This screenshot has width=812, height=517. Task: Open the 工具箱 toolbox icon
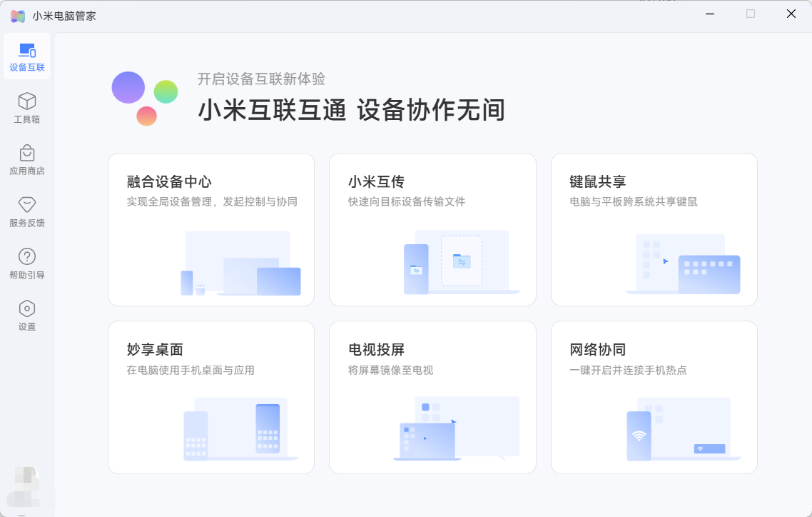27,101
